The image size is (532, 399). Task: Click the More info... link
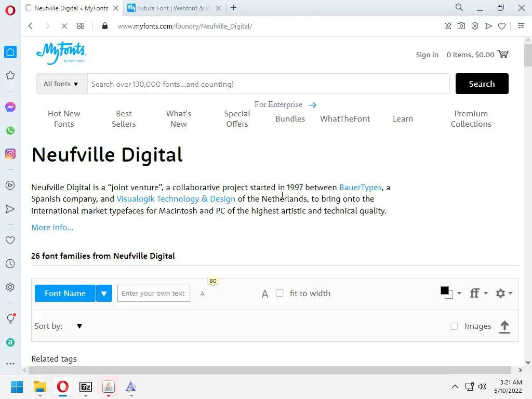click(52, 228)
